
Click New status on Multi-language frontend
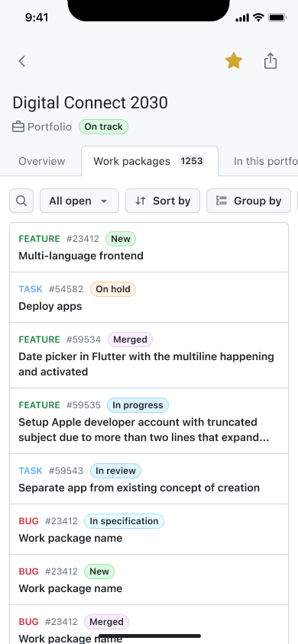tap(121, 239)
